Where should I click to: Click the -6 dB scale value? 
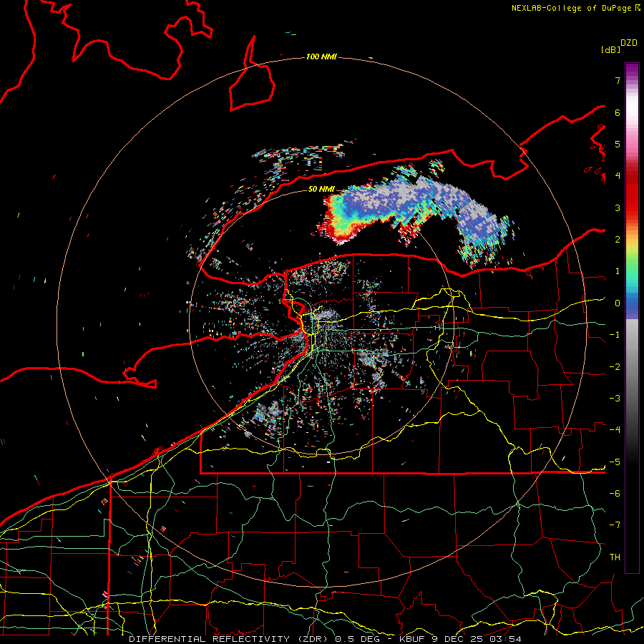click(x=615, y=493)
